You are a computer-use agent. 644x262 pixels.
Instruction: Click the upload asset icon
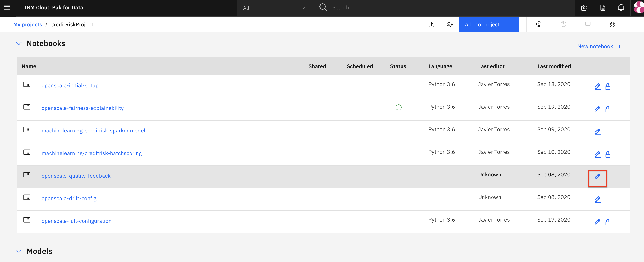pyautogui.click(x=431, y=24)
